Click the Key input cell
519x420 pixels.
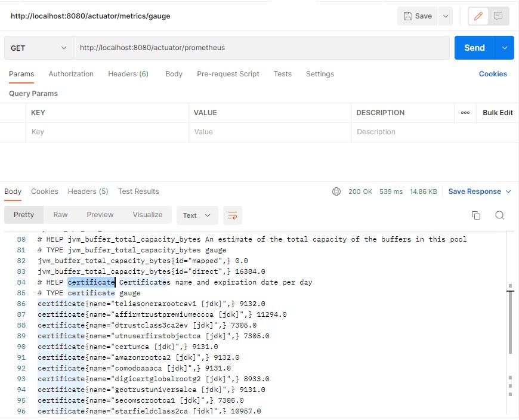tap(107, 132)
